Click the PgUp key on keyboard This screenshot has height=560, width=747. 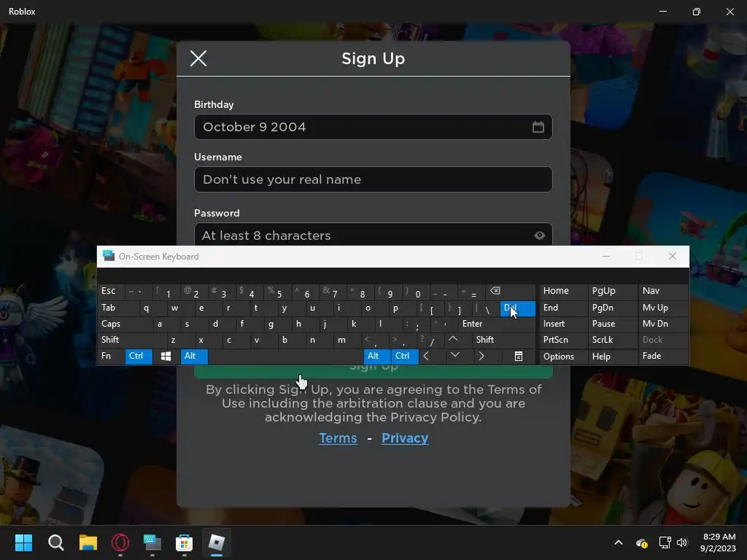point(612,291)
